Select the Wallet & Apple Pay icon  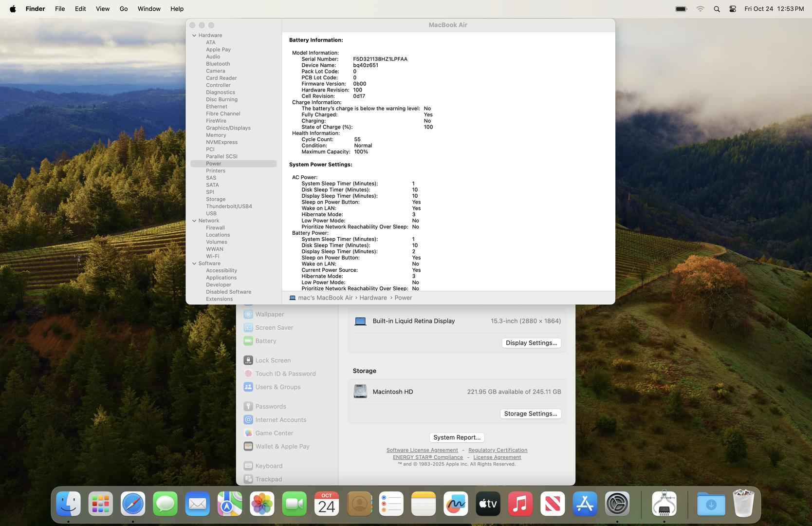point(248,446)
